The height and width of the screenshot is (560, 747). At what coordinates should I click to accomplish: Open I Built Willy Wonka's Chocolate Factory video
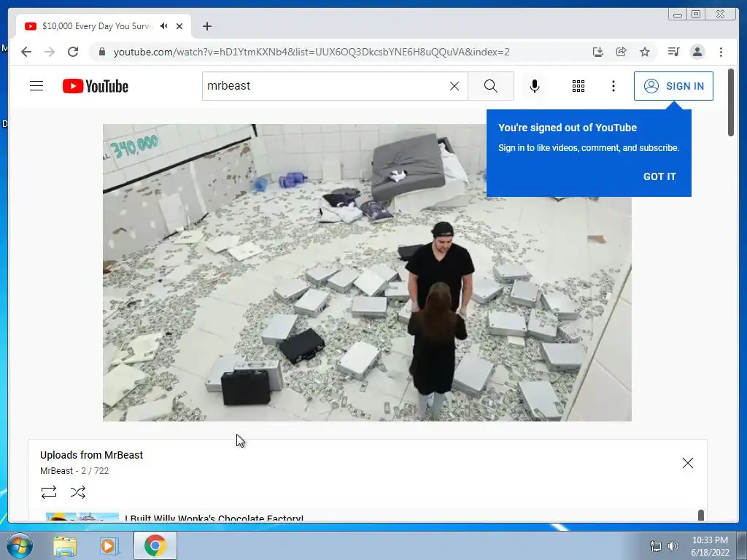[214, 518]
